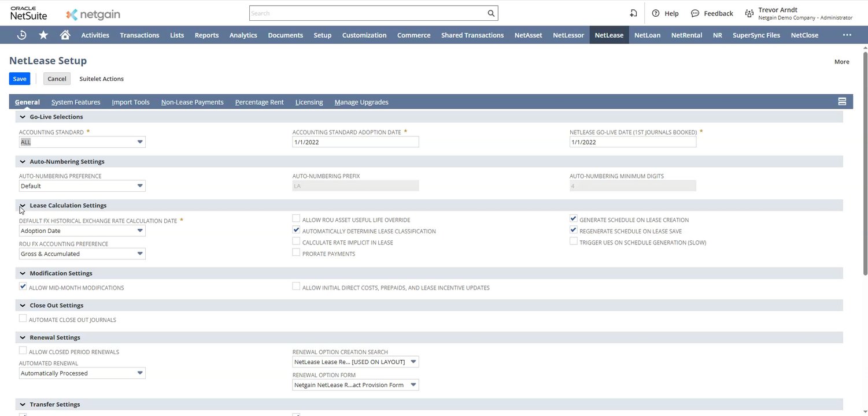Image resolution: width=868 pixels, height=416 pixels.
Task: Uncheck Generate Schedule on Lease Creation
Action: pos(574,219)
